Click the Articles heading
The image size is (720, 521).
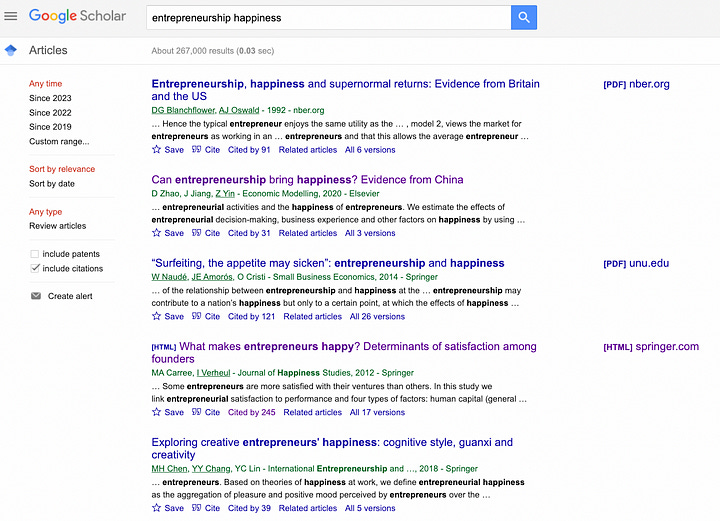coord(48,50)
